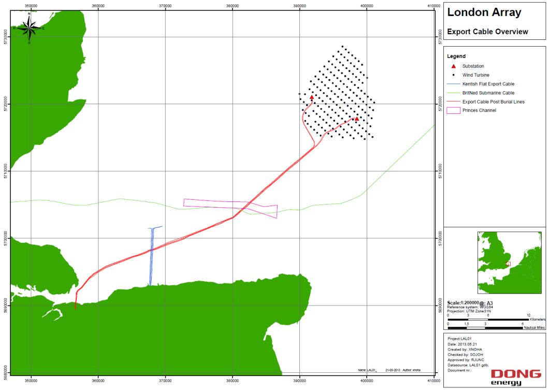Select the "Substation" legend label
This screenshot has width=549, height=392.
(x=473, y=66)
